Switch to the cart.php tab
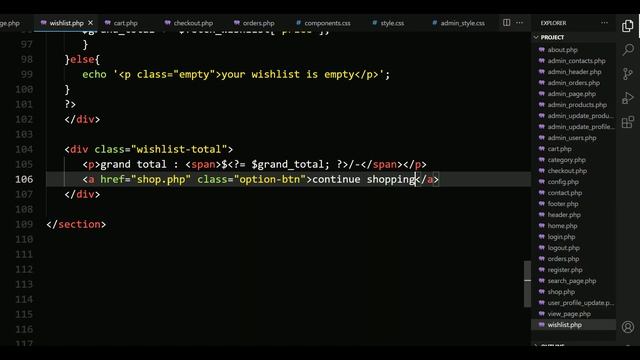This screenshot has width=640, height=360. [126, 23]
